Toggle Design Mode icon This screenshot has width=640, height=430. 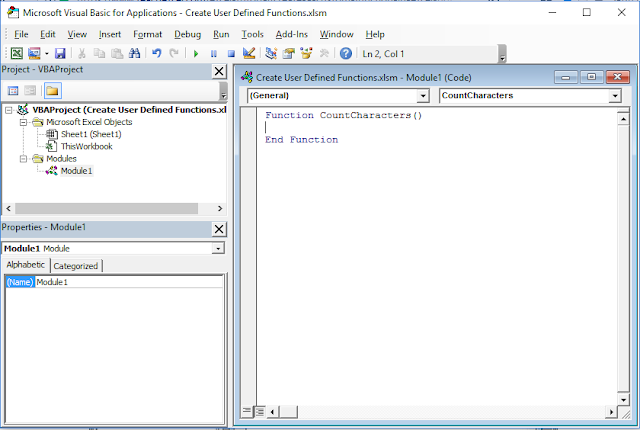coord(249,53)
